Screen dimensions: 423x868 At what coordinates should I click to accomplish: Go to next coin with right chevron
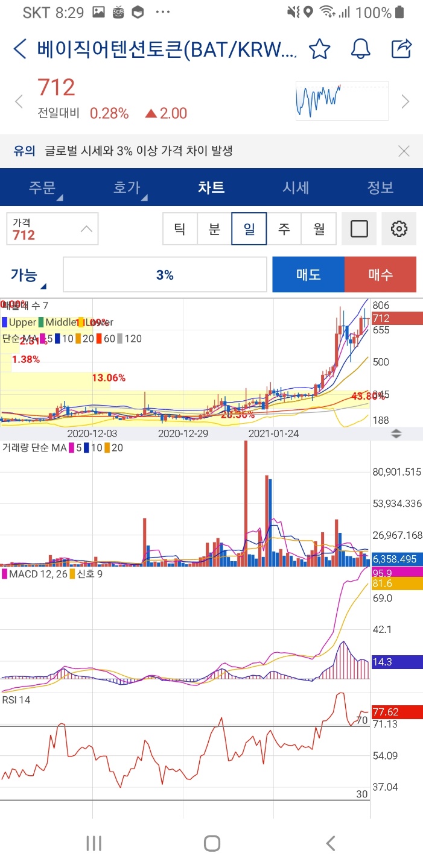tap(406, 101)
